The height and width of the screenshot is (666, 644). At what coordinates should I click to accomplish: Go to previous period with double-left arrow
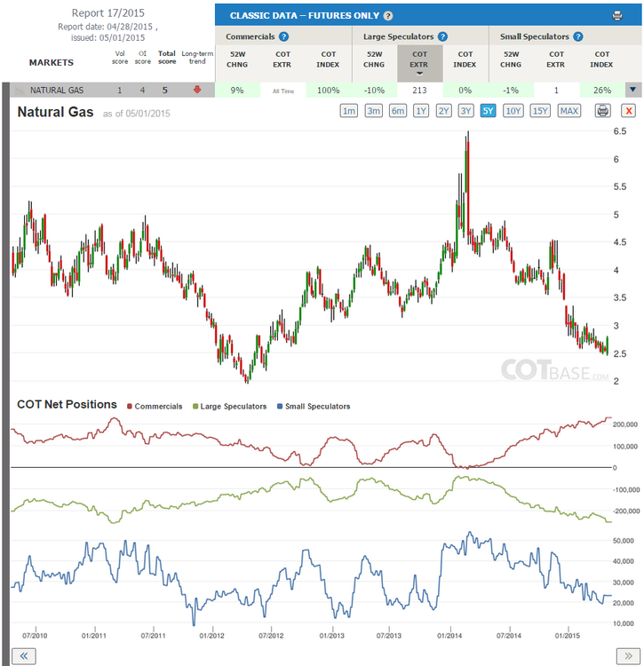click(x=24, y=656)
